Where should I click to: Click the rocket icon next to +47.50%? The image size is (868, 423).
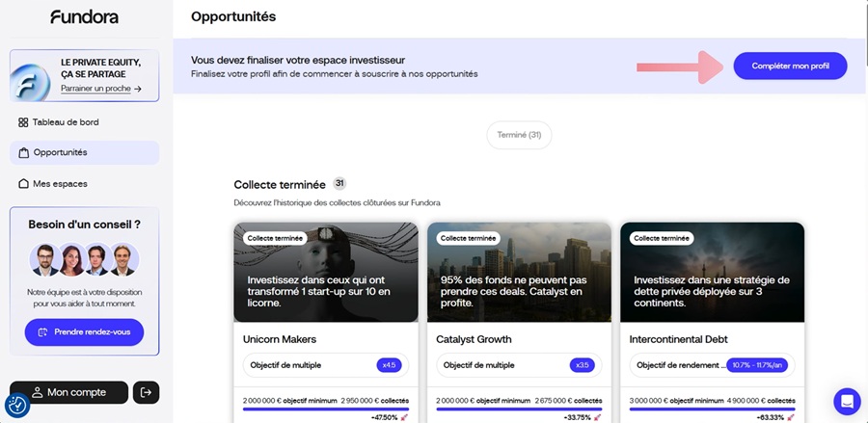404,417
